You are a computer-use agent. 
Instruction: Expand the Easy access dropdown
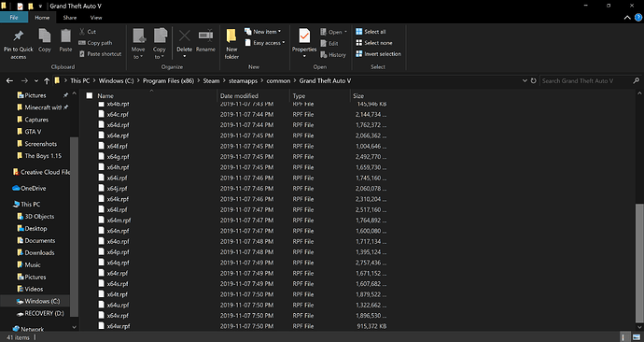(x=264, y=43)
